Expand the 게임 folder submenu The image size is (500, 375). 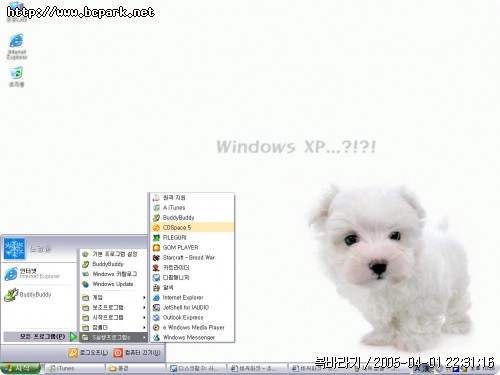point(114,297)
